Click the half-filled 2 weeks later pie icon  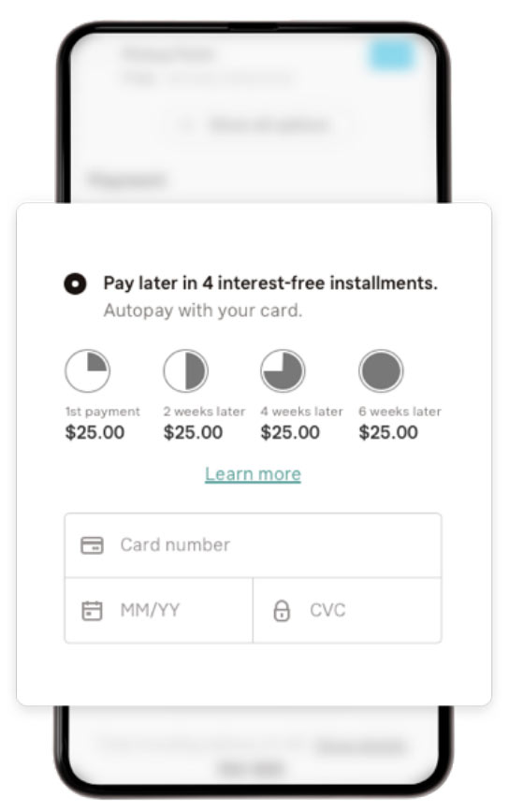(186, 370)
